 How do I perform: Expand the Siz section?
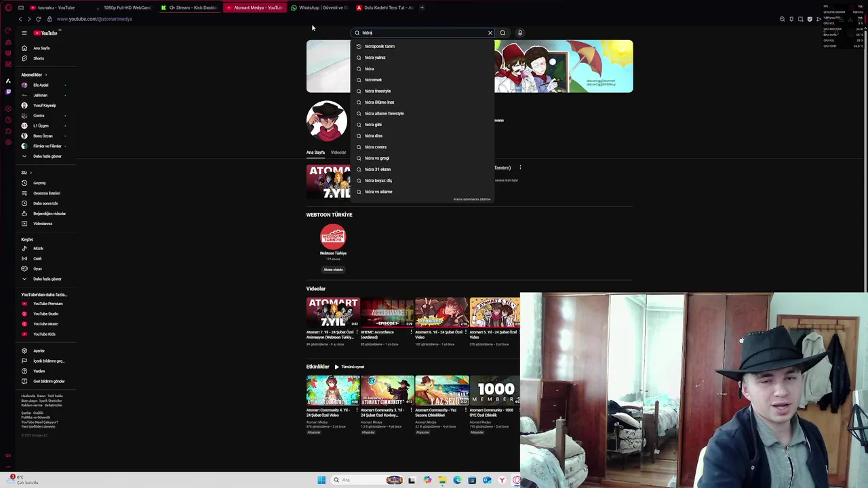[26, 173]
